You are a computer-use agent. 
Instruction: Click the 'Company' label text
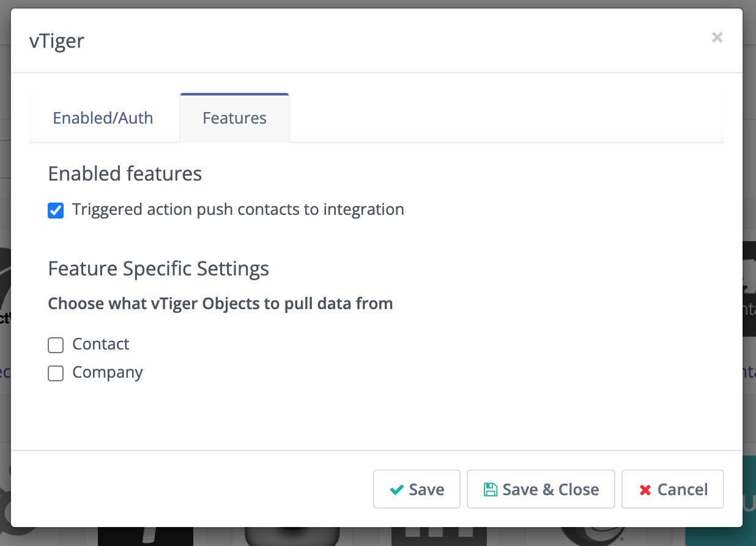108,372
